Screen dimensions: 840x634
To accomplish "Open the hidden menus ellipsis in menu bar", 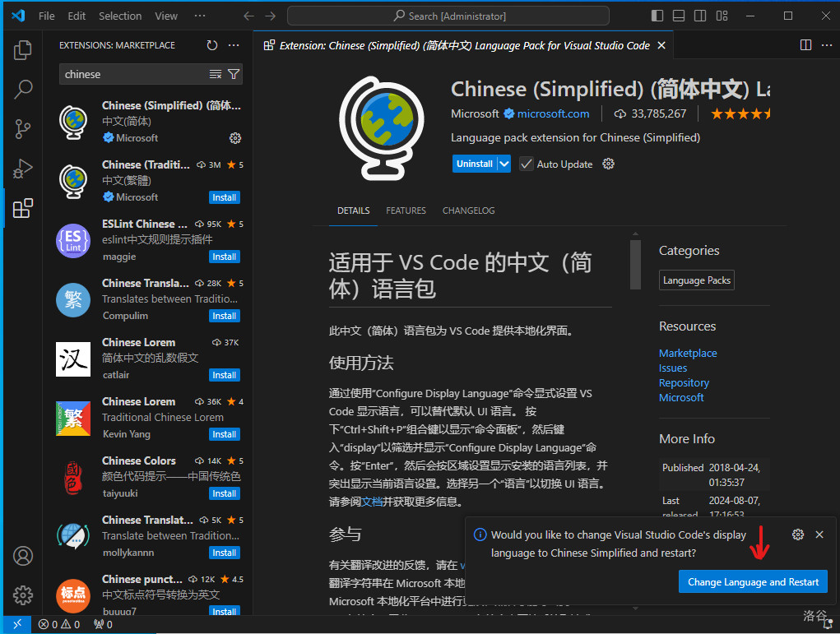I will (200, 16).
